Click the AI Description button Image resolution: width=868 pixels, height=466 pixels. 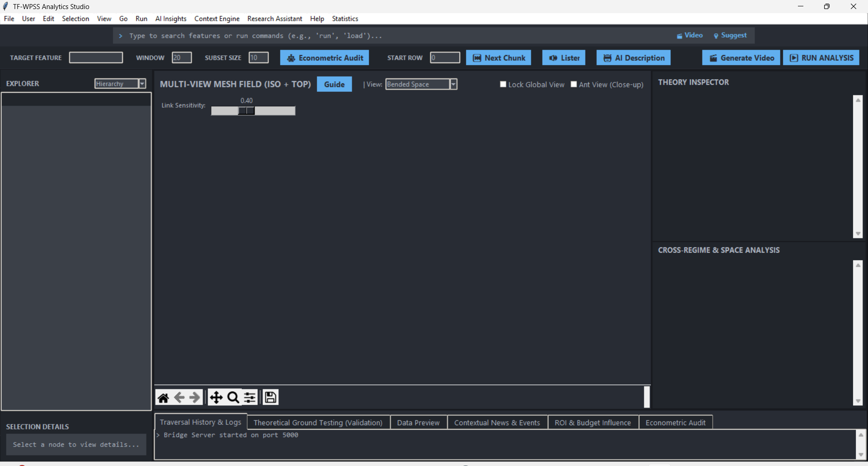(x=633, y=57)
